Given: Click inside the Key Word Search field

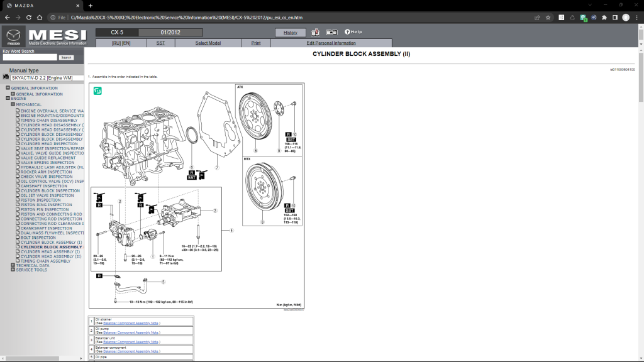Looking at the screenshot, I should coord(31,57).
